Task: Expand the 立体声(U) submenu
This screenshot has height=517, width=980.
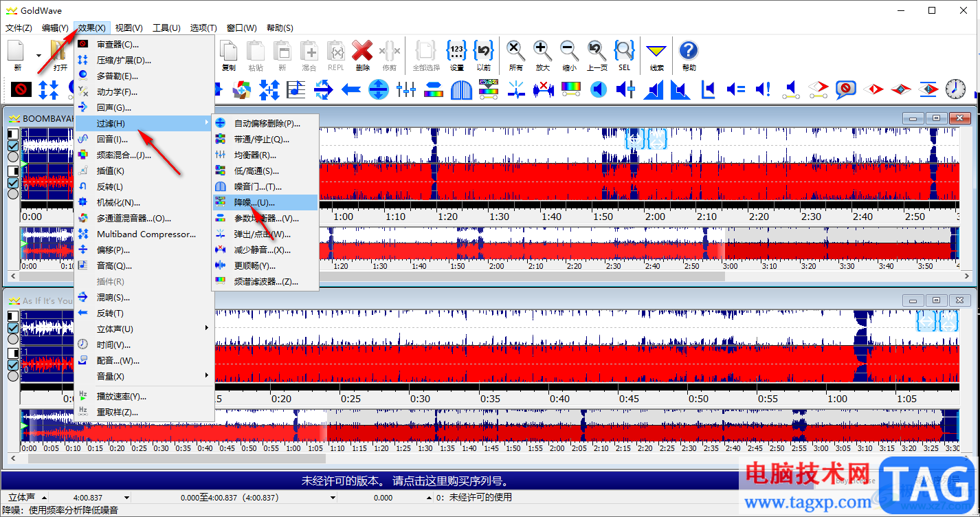Action: (x=144, y=329)
